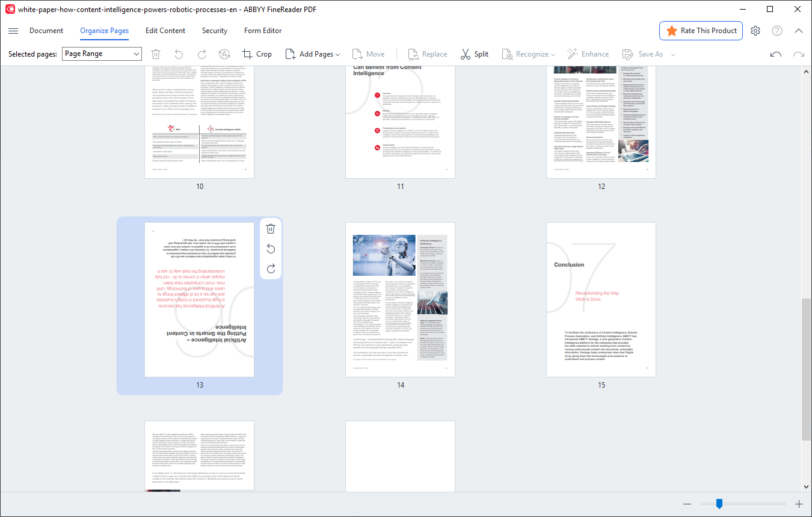Adjust the zoom slider at the bottom
The width and height of the screenshot is (812, 517).
pos(719,504)
